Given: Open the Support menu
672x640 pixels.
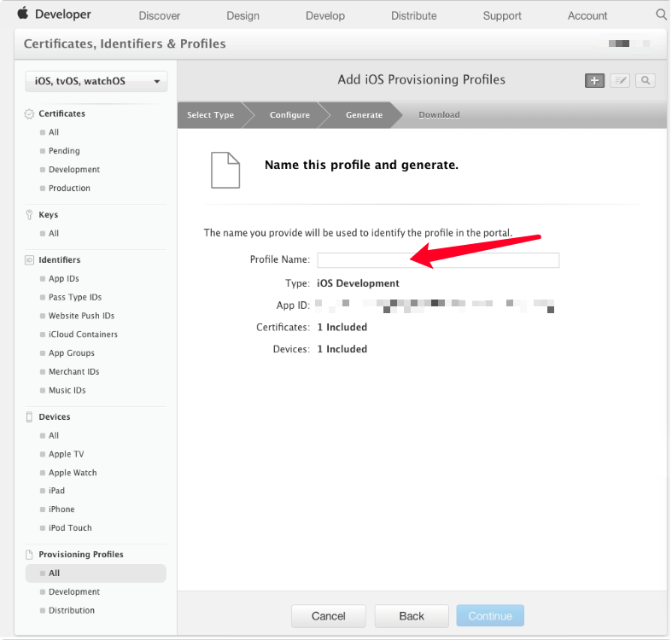Looking at the screenshot, I should coord(502,16).
